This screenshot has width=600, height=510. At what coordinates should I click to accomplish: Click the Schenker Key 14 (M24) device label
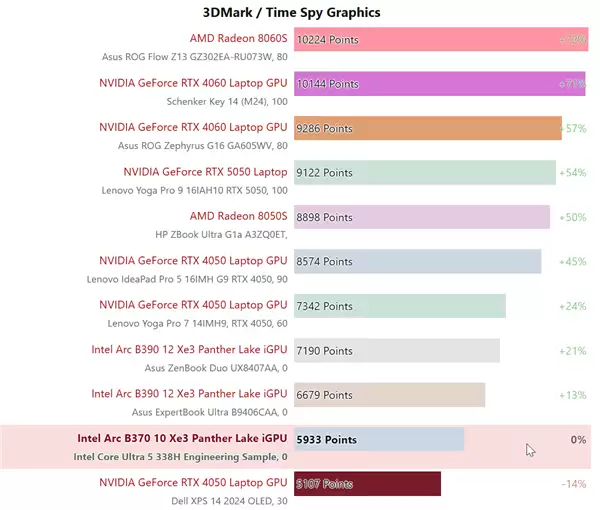(x=227, y=101)
